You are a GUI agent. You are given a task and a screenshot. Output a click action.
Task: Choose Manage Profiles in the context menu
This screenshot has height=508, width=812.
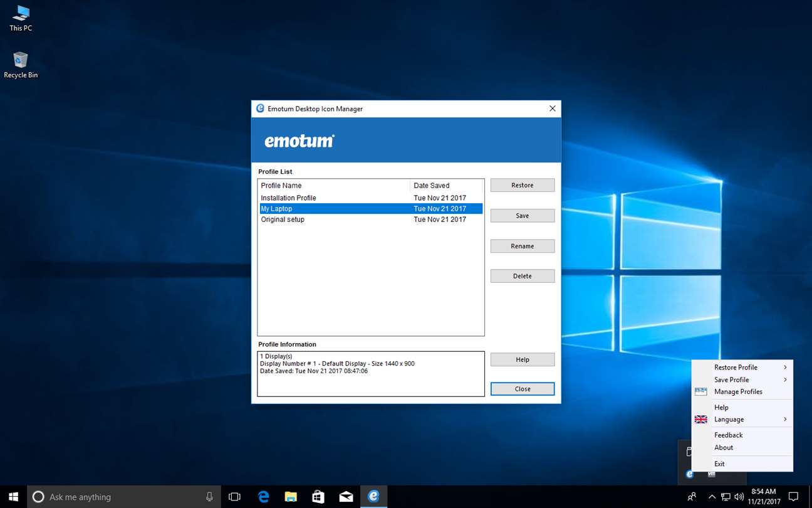tap(738, 392)
